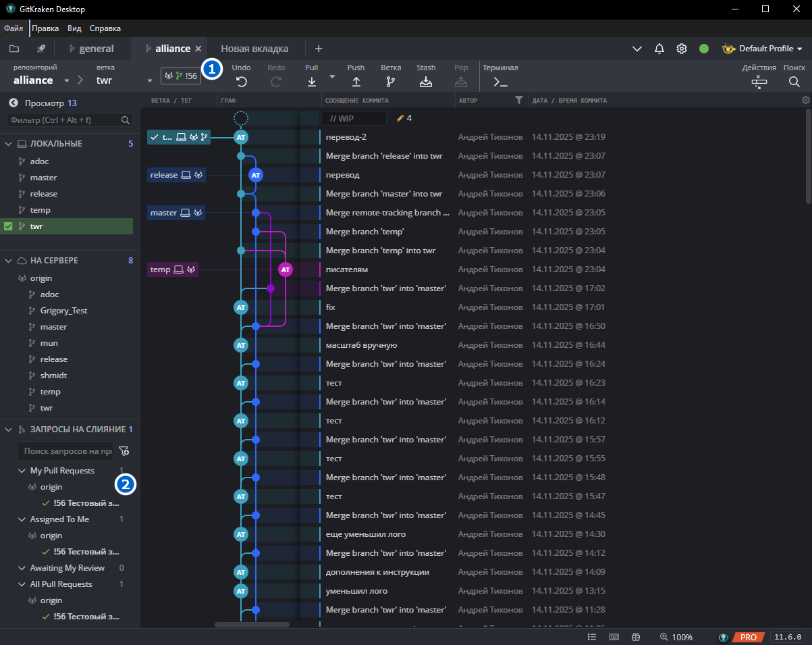The image size is (812, 645).
Task: Open the gift / what's new icon
Action: (635, 636)
